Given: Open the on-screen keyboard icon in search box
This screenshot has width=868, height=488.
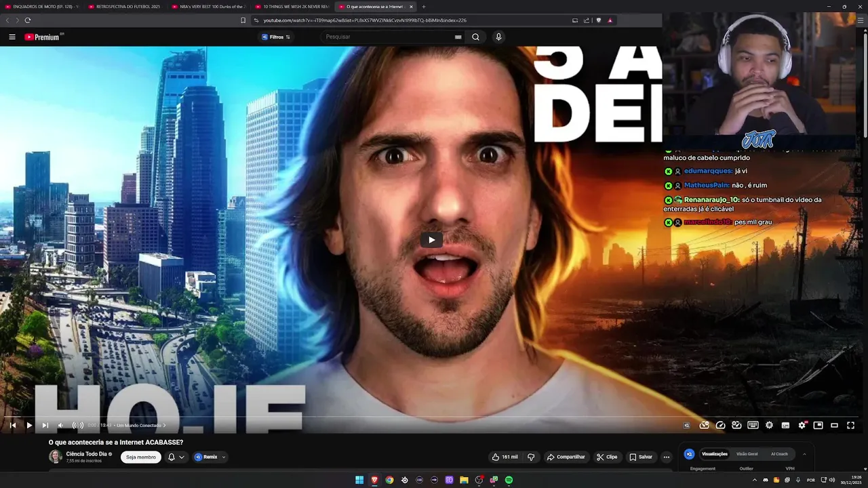Looking at the screenshot, I should pos(458,37).
